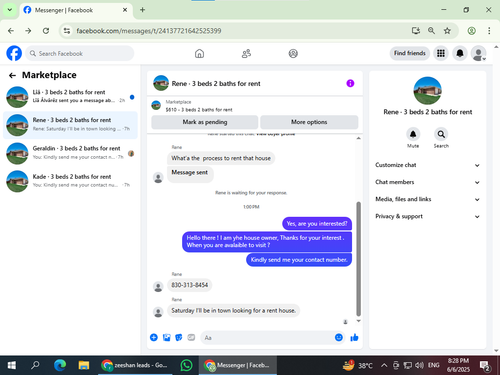500x375 pixels.
Task: Open more actions plus icon in composer
Action: pyautogui.click(x=154, y=337)
